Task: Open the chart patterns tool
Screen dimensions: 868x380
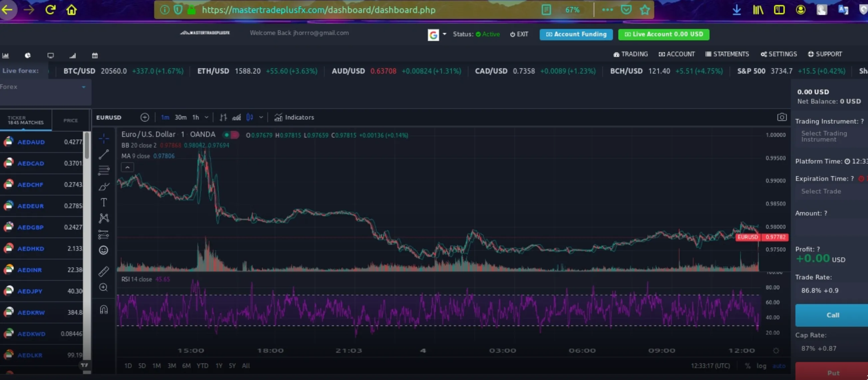Action: (104, 218)
